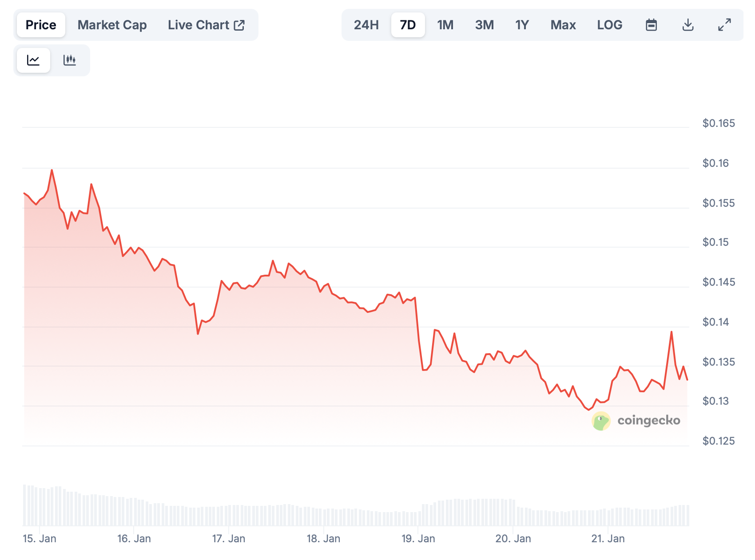Toggle LOG scale on the chart
This screenshot has width=755, height=560.
609,25
